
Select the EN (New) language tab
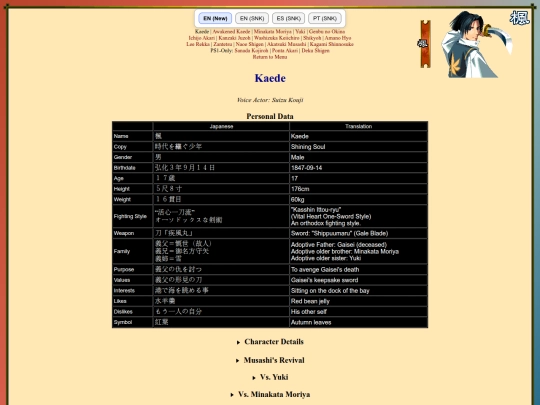coord(215,18)
